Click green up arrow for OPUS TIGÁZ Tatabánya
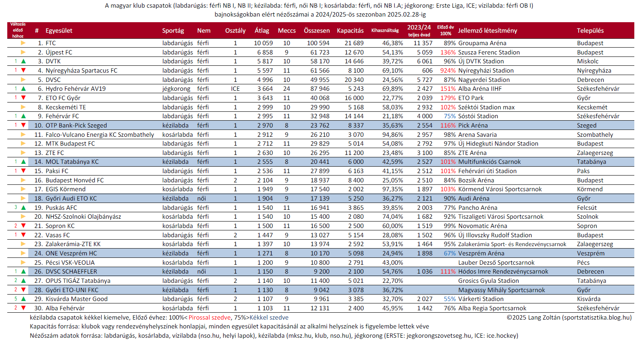The height and width of the screenshot is (345, 644). pos(23,281)
